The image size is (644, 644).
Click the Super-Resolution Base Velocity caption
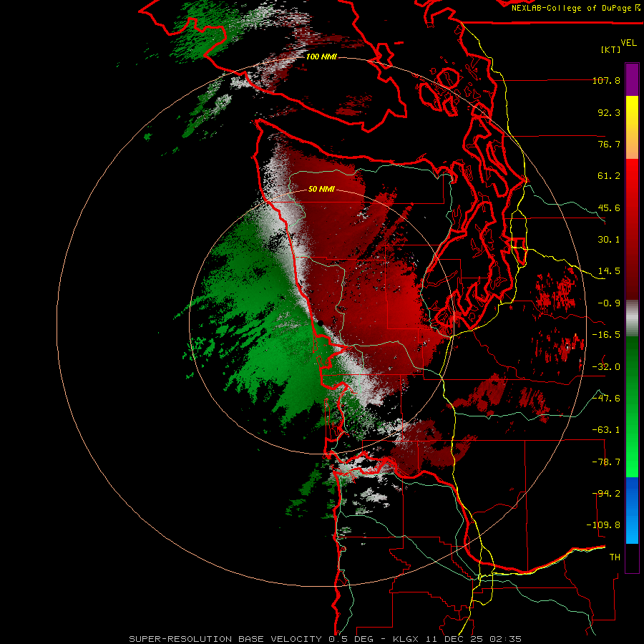pos(326,639)
